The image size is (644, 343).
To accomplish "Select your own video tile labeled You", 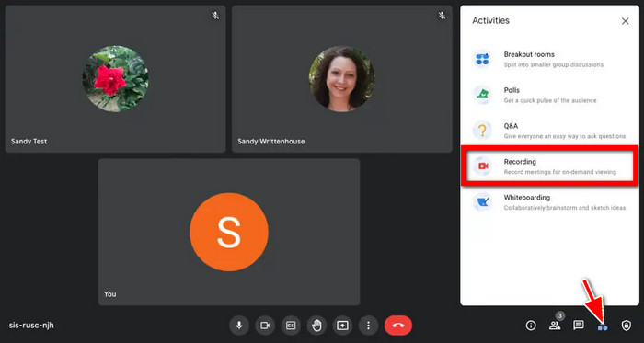I will (x=229, y=232).
